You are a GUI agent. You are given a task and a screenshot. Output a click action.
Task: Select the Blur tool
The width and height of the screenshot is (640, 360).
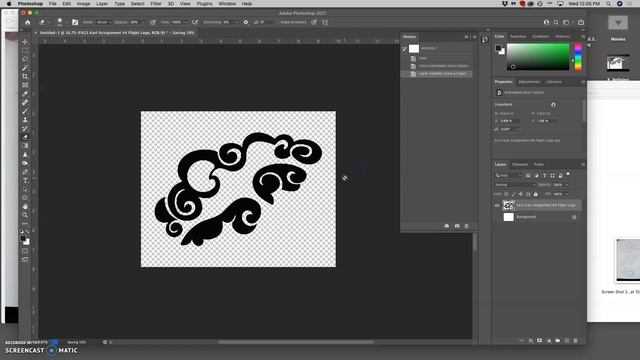point(25,154)
